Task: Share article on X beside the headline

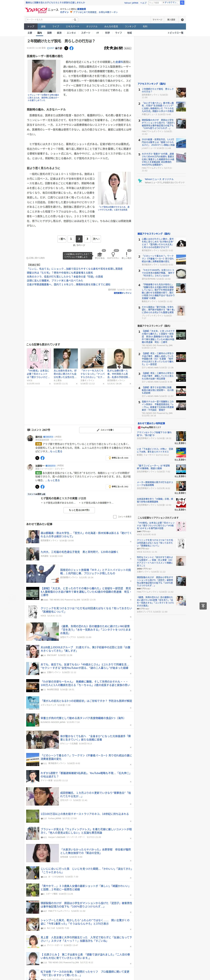Action: tap(66, 48)
